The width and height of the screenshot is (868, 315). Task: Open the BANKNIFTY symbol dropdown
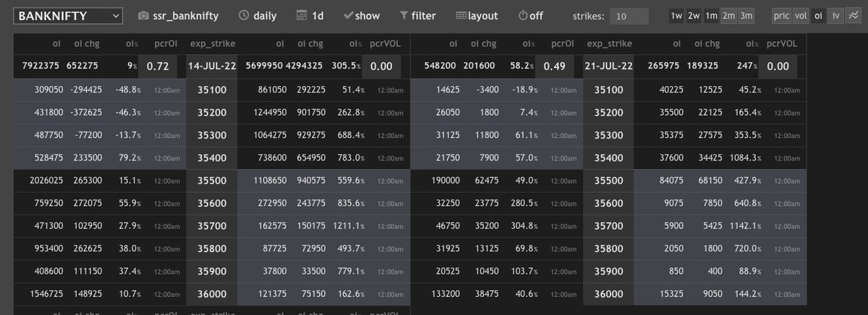pos(69,15)
